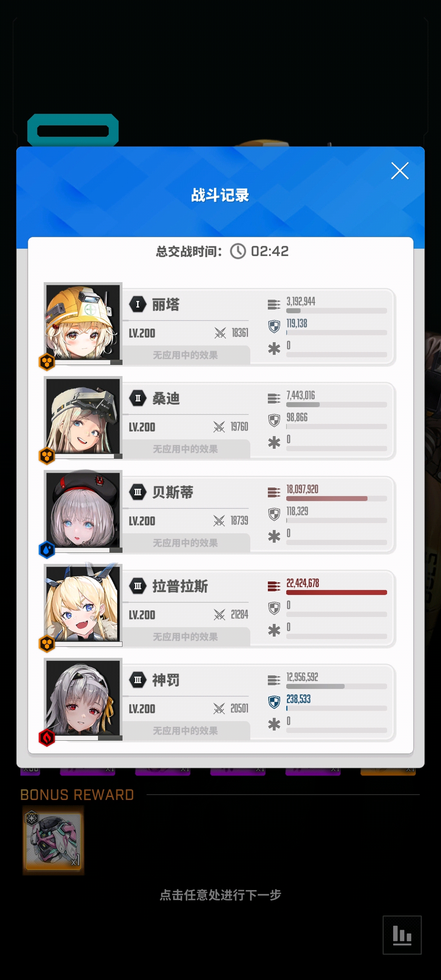Tap the fire element icon on 神罚
Viewport: 441px width, 980px height.
pyautogui.click(x=47, y=738)
